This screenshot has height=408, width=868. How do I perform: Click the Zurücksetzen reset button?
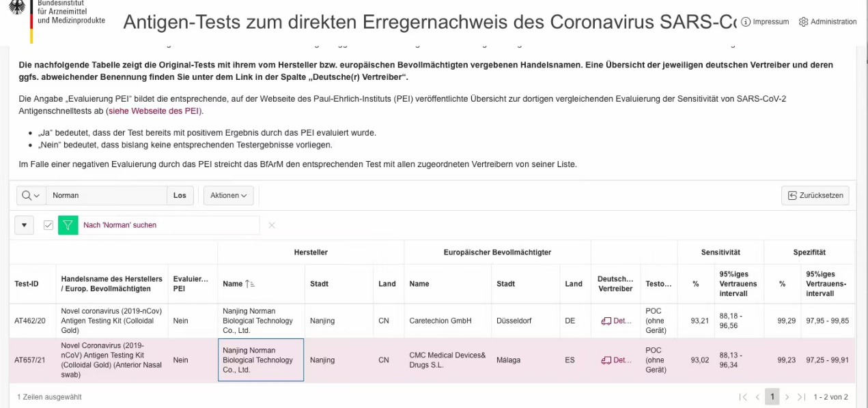pos(815,195)
